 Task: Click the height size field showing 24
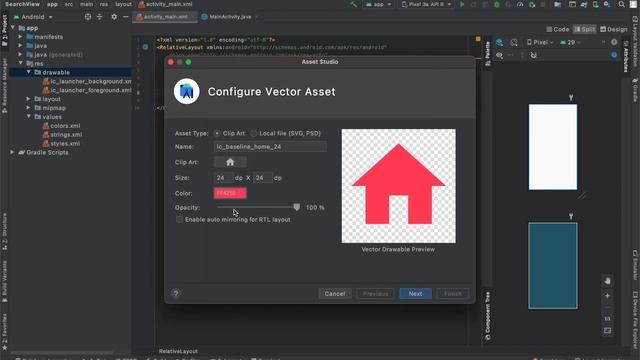click(263, 178)
